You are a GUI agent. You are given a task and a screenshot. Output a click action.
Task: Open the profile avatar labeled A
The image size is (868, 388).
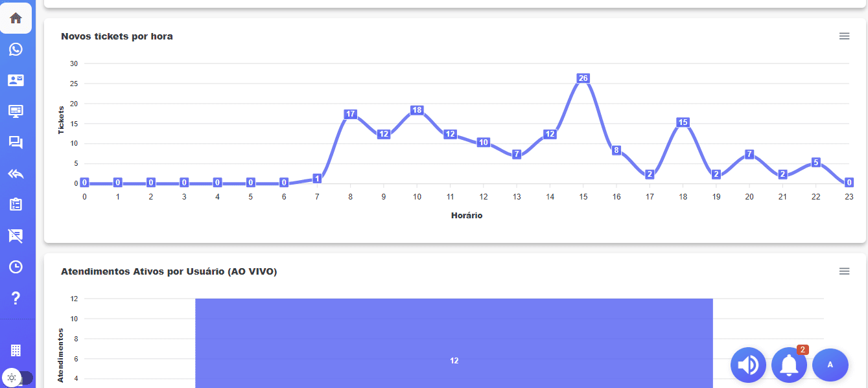(830, 365)
